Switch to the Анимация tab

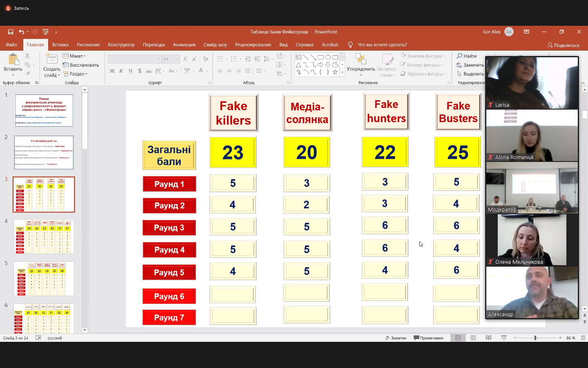[184, 45]
